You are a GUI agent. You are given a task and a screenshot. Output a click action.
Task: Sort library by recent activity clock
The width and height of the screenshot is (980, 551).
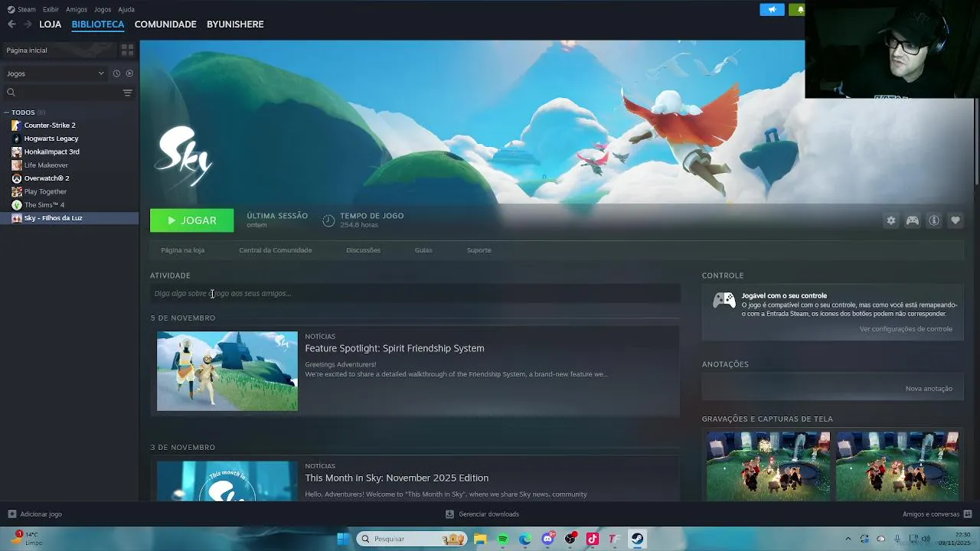(x=116, y=73)
